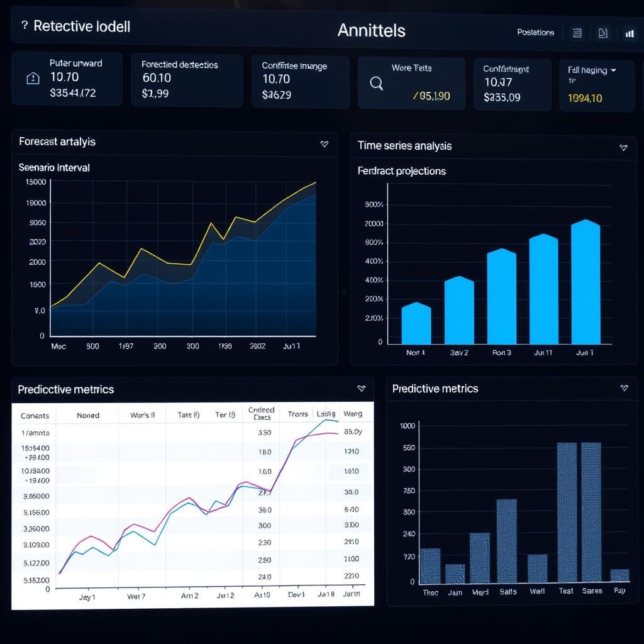Screen dimensions: 644x644
Task: Click the question mark icon beside Retective lodell
Action: [x=24, y=26]
